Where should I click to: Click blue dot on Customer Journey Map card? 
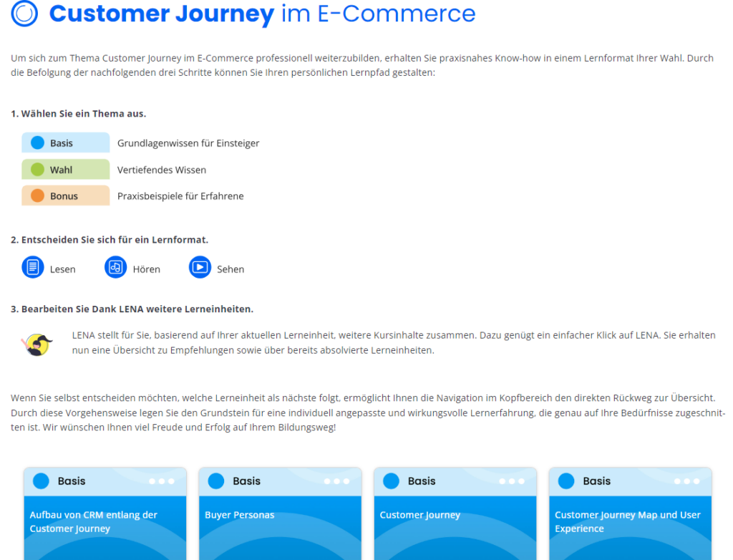566,481
